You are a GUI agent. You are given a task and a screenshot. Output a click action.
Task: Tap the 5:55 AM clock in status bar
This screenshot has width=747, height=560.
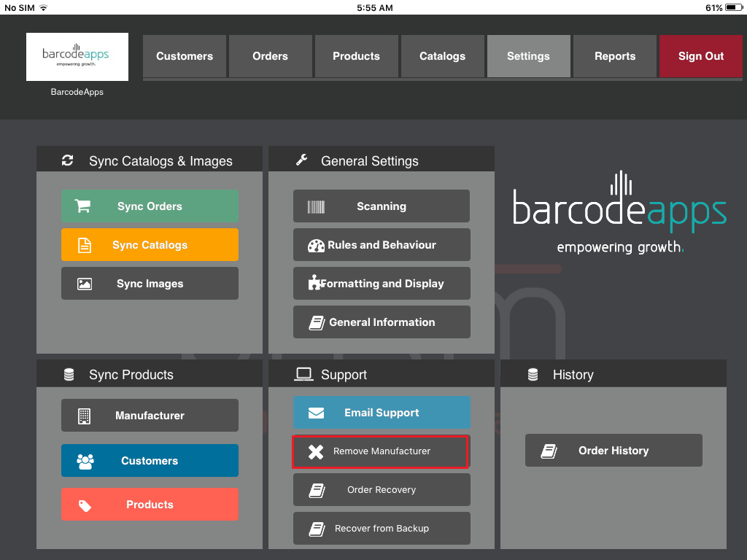click(375, 7)
